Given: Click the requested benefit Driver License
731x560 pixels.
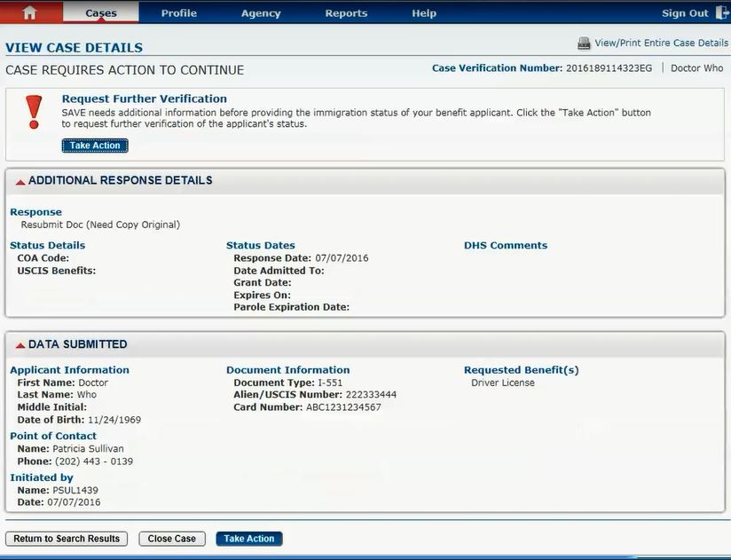Looking at the screenshot, I should (502, 383).
